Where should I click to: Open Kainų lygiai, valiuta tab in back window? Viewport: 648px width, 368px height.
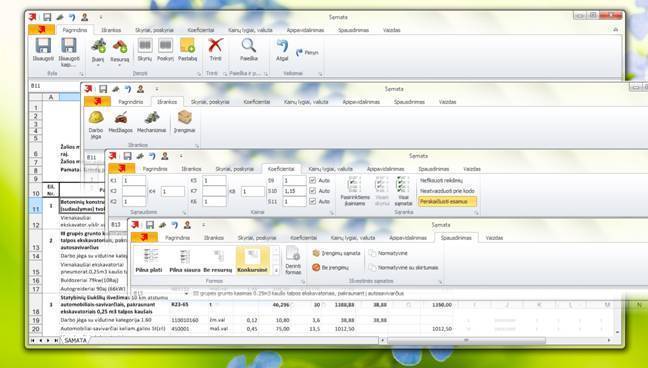coord(250,30)
